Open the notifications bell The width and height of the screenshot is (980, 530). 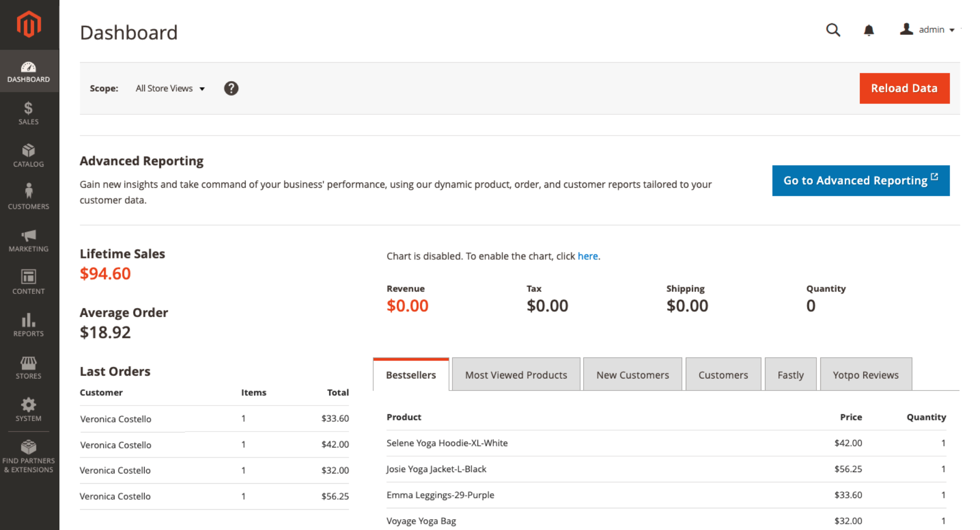(868, 30)
